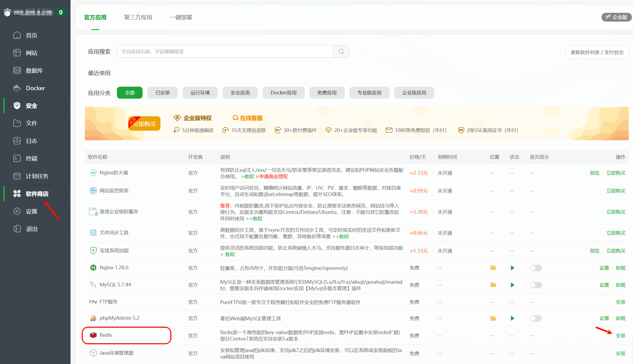Click the orange 立即购买 banner button
This screenshot has width=633, height=364.
pyautogui.click(x=145, y=124)
